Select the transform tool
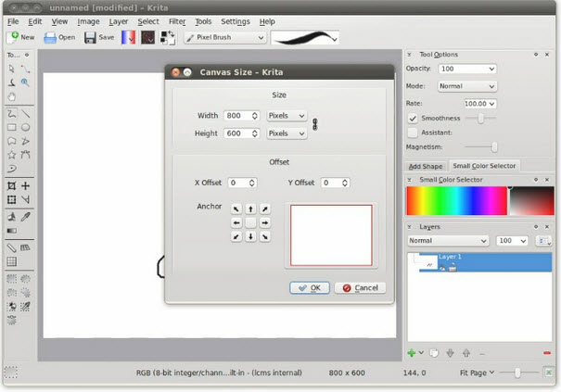This screenshot has height=392, width=561. [x=11, y=199]
